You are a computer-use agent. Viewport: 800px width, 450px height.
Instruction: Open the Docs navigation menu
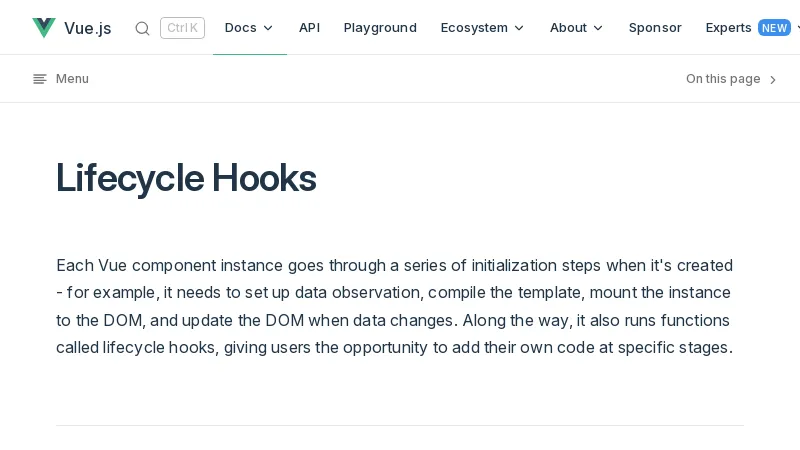tap(240, 28)
